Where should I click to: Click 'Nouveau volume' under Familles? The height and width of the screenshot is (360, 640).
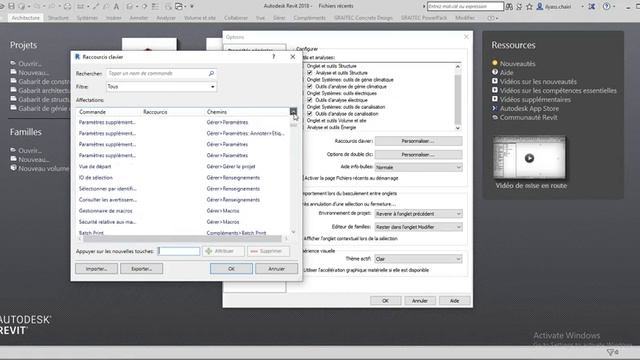[x=43, y=169]
